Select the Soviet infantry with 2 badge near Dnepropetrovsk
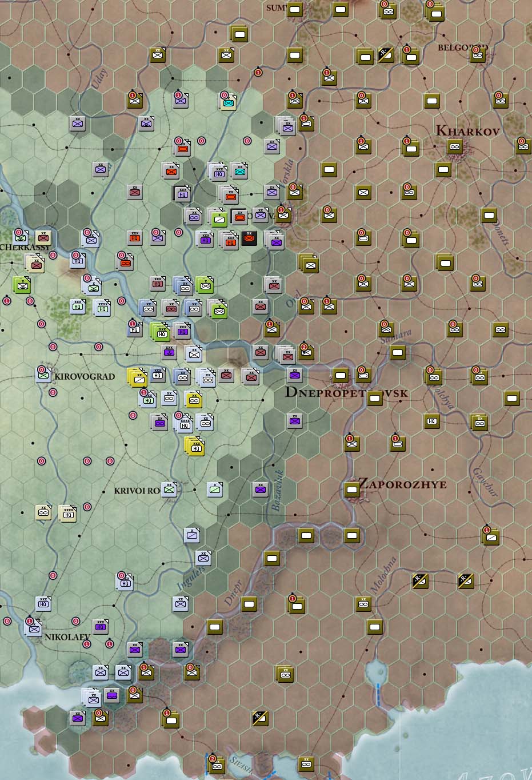 pyautogui.click(x=306, y=352)
